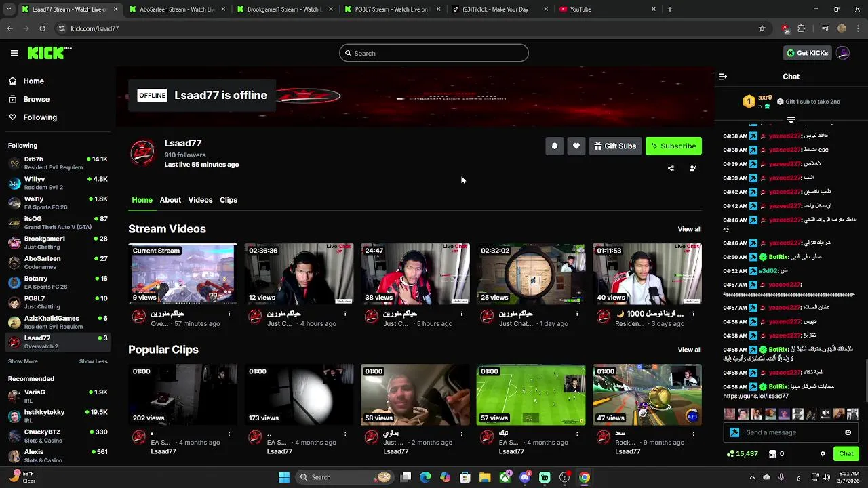Image resolution: width=868 pixels, height=488 pixels.
Task: Bookmark this page with star icon
Action: click(762, 28)
